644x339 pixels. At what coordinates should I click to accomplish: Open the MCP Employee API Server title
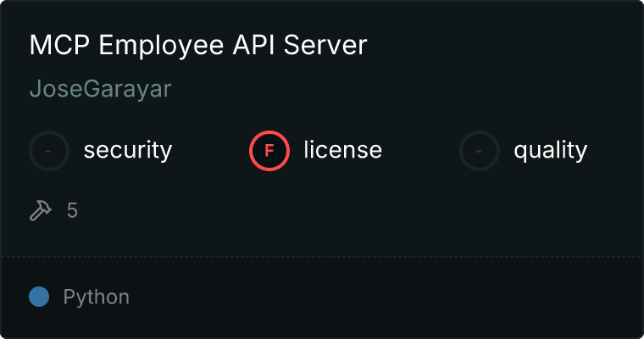pyautogui.click(x=197, y=46)
